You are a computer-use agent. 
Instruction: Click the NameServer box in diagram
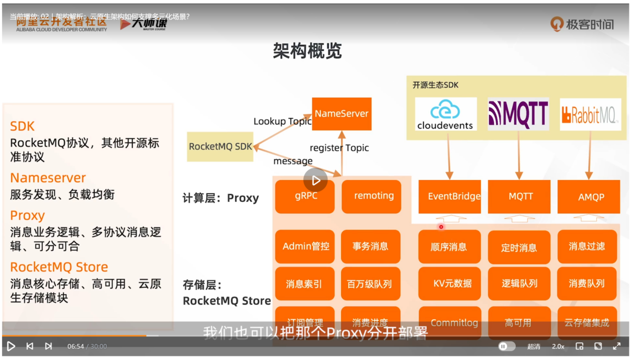pyautogui.click(x=341, y=114)
